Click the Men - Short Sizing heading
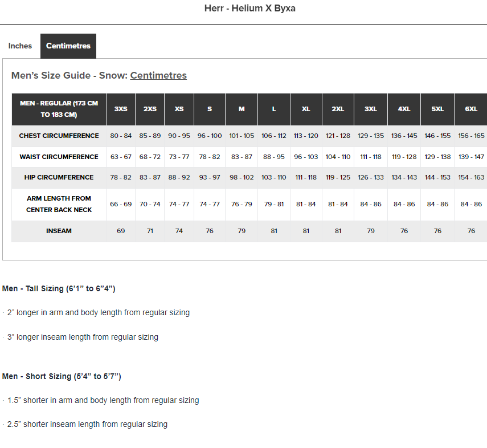The width and height of the screenshot is (487, 448). (62, 376)
